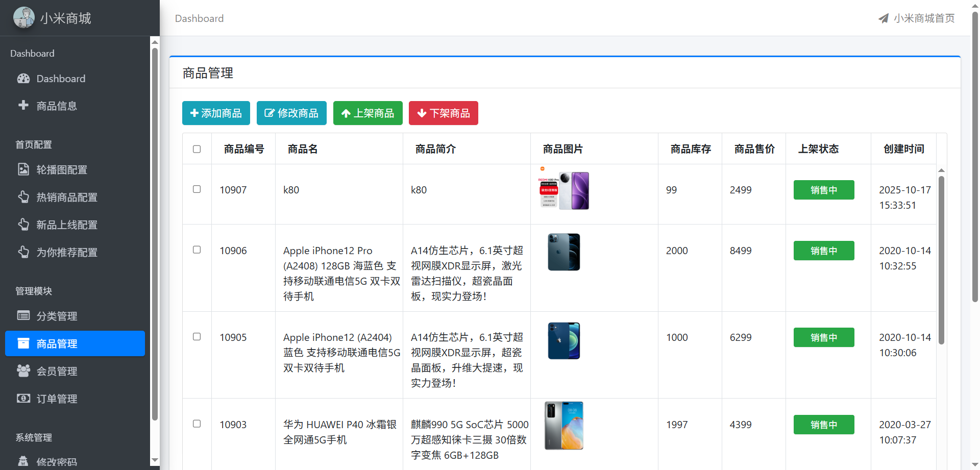Click the sidebar scrollbar down arrow
Screen dimensions: 980x470
(155, 460)
